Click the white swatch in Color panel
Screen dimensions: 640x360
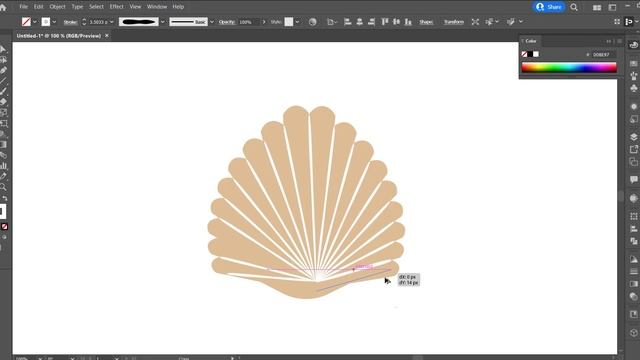click(536, 54)
